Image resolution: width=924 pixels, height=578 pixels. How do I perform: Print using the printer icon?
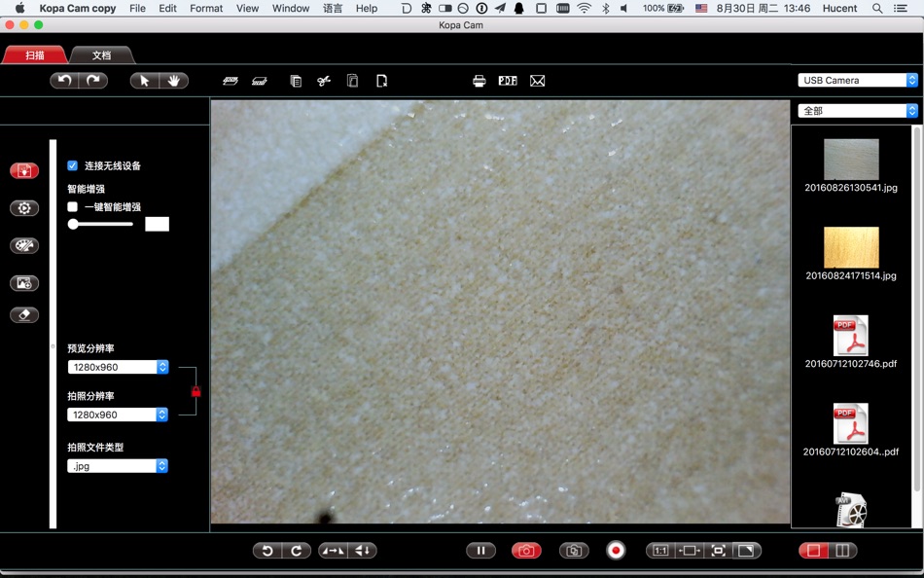point(480,81)
